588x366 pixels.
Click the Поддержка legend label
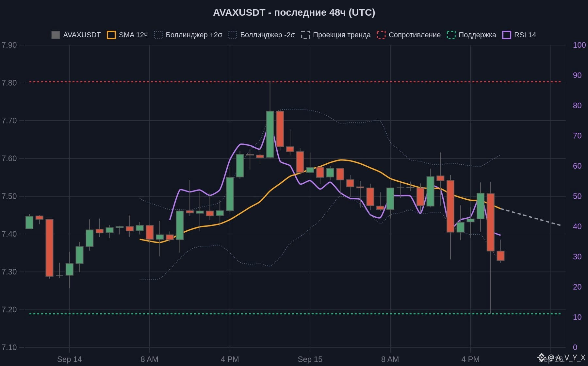(x=477, y=35)
